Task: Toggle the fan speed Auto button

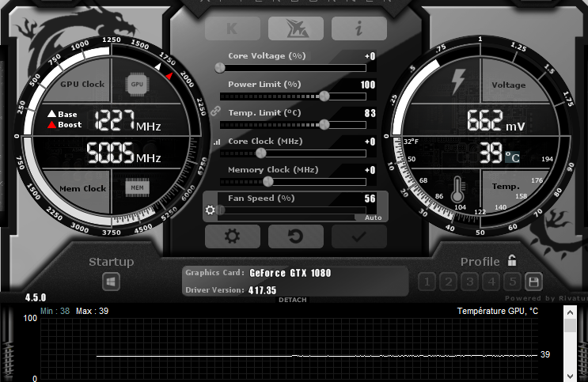Action: point(373,217)
